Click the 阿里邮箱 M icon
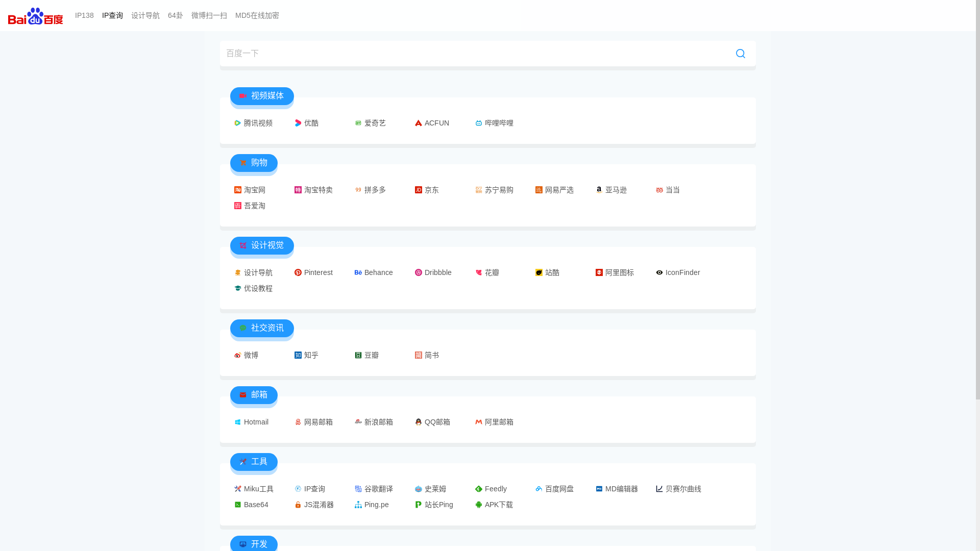Viewport: 980px width, 551px height. point(479,422)
